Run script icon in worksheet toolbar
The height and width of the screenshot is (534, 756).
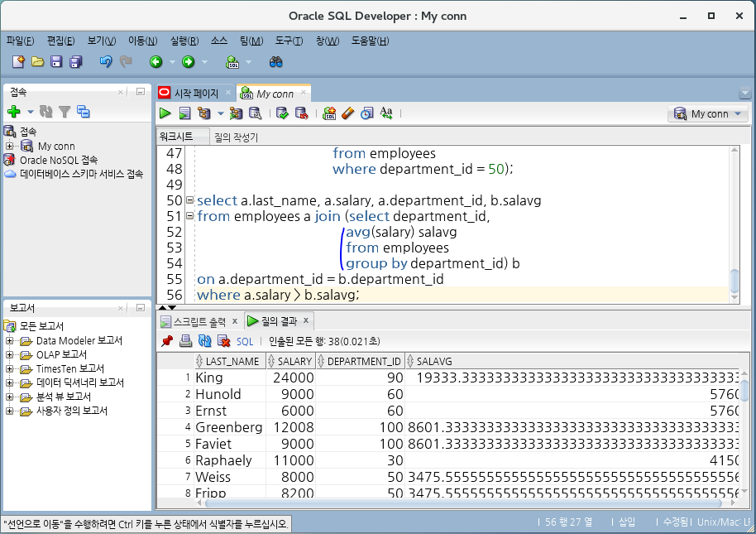point(184,113)
